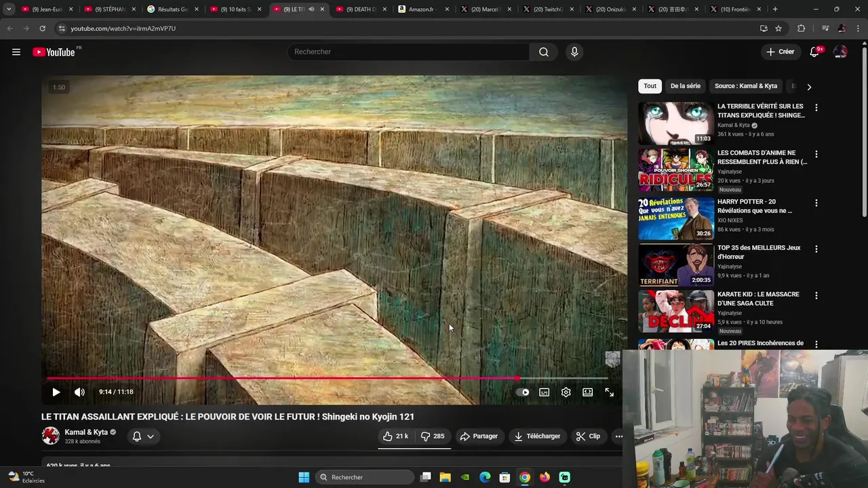Launch Firefox from taskbar
This screenshot has width=868, height=488.
[545, 477]
